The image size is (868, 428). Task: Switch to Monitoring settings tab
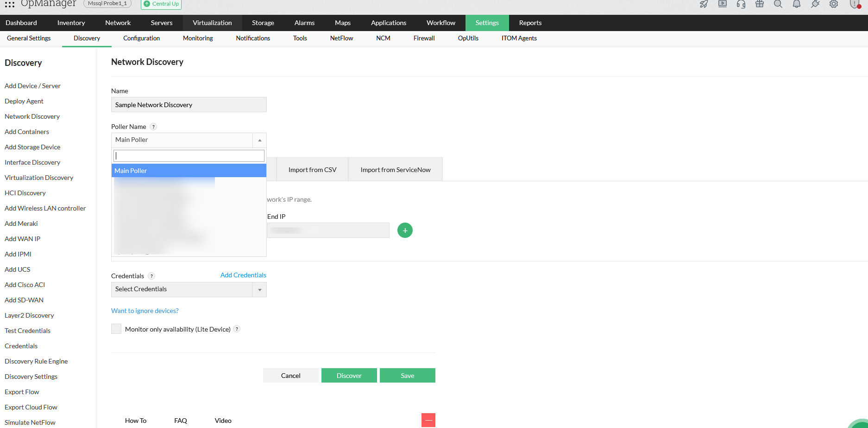(198, 38)
